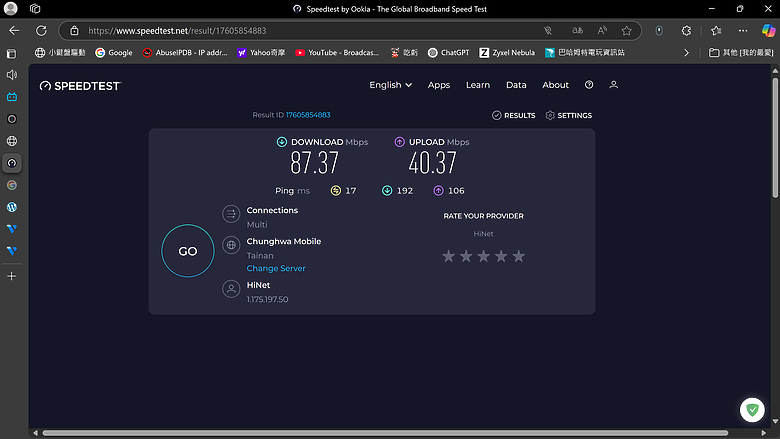Open the workspaces icon in title bar

(35, 8)
